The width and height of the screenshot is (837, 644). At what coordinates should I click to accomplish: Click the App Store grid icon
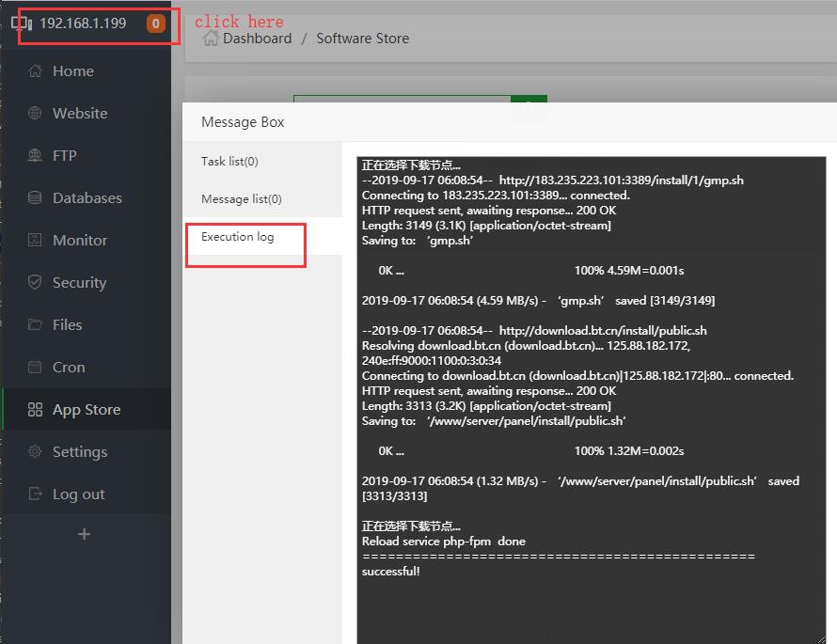point(35,409)
